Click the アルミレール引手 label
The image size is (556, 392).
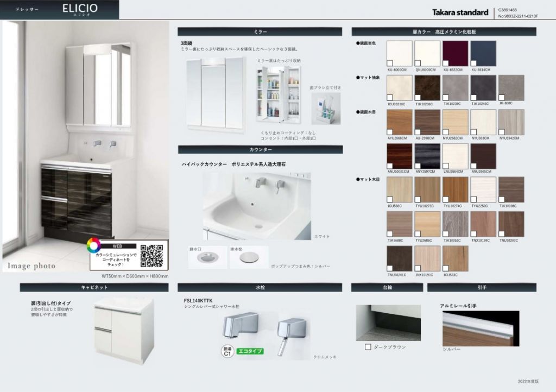pos(458,306)
